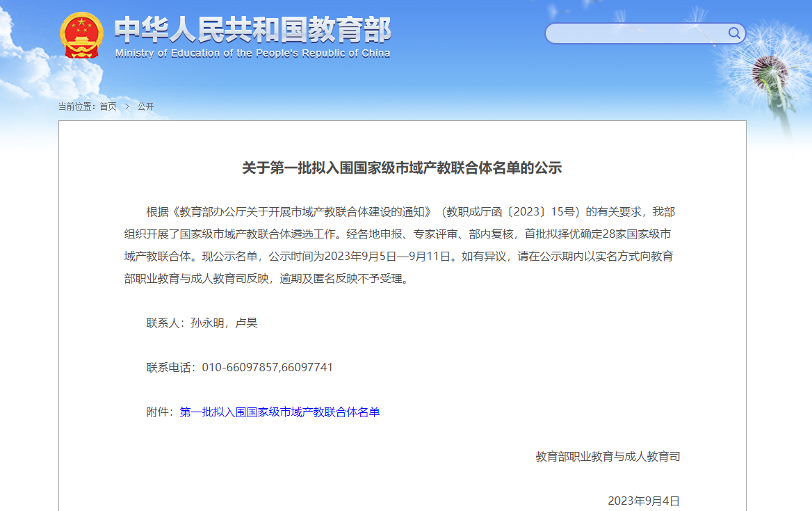This screenshot has height=511, width=812.
Task: Click the 2023年9月5日—9月11日 publicity period text
Action: point(382,256)
